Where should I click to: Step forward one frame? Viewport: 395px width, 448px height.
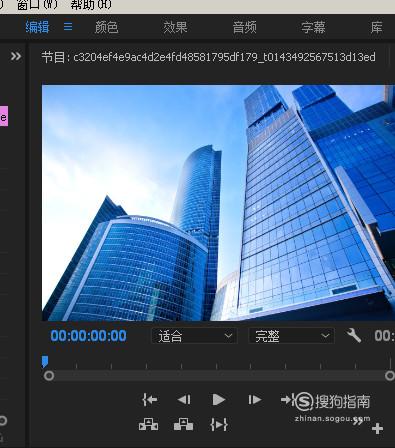pyautogui.click(x=254, y=399)
